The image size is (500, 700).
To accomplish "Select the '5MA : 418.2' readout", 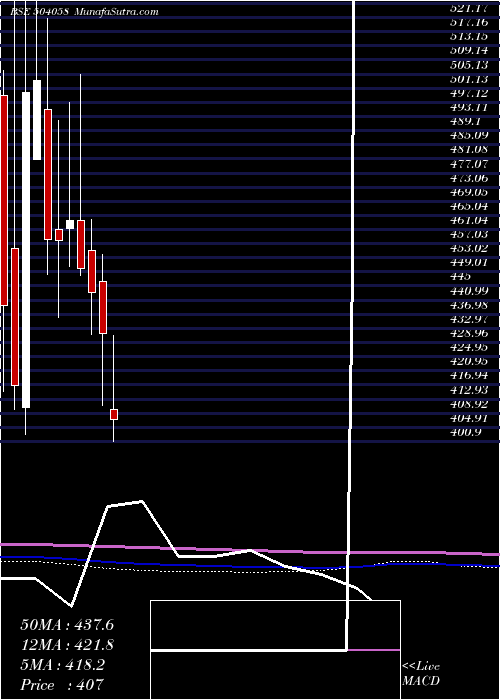I will [x=63, y=665].
